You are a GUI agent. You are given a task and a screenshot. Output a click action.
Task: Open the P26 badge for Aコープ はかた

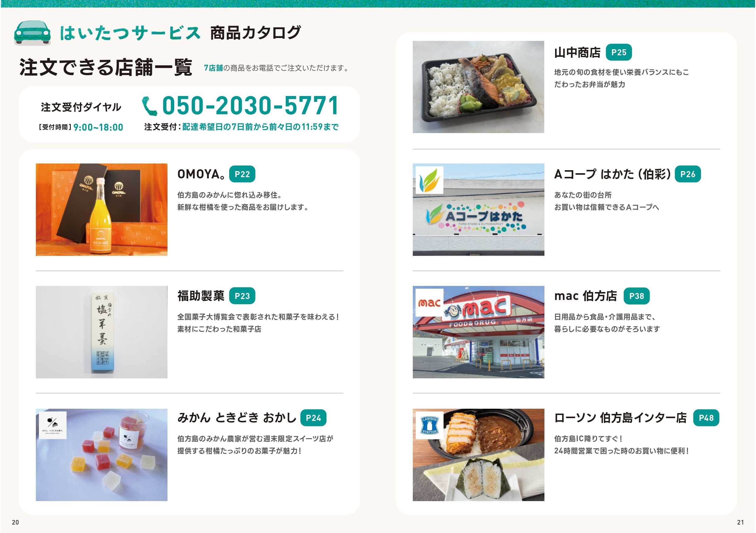tap(688, 174)
